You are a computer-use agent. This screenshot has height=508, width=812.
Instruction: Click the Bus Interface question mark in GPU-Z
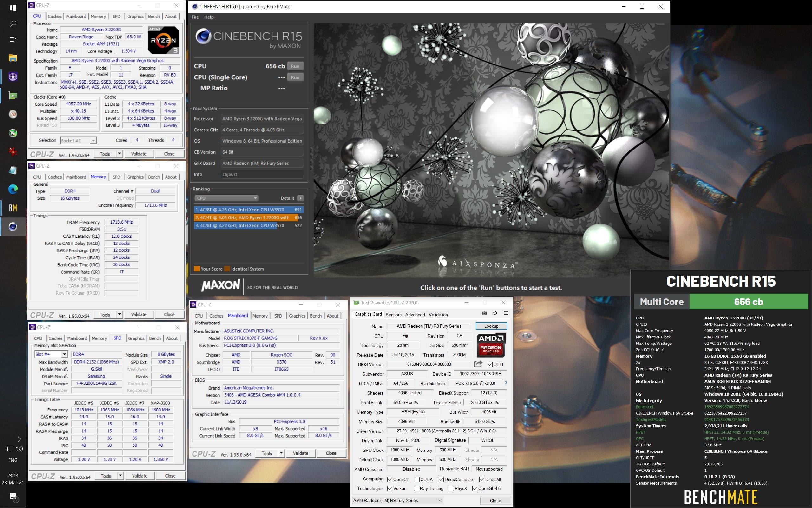[x=506, y=383]
